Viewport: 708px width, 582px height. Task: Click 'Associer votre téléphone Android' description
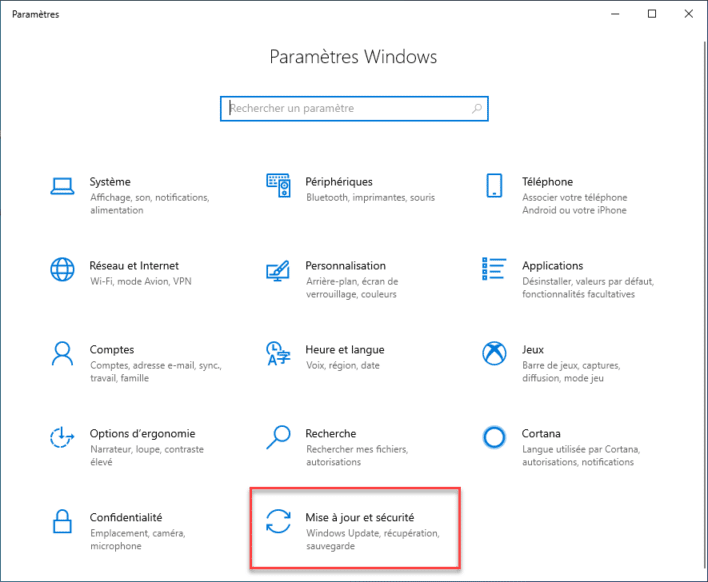(x=574, y=204)
